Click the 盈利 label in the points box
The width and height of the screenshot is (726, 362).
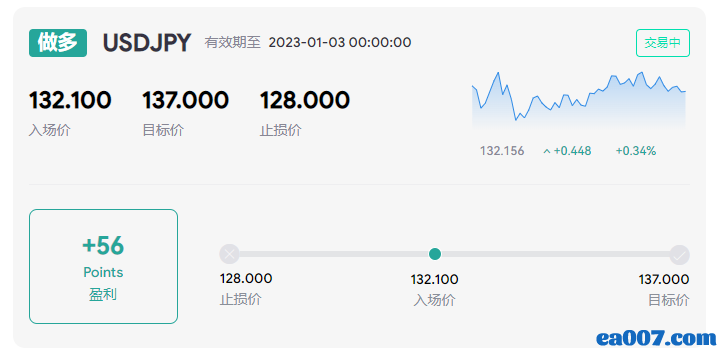click(103, 294)
